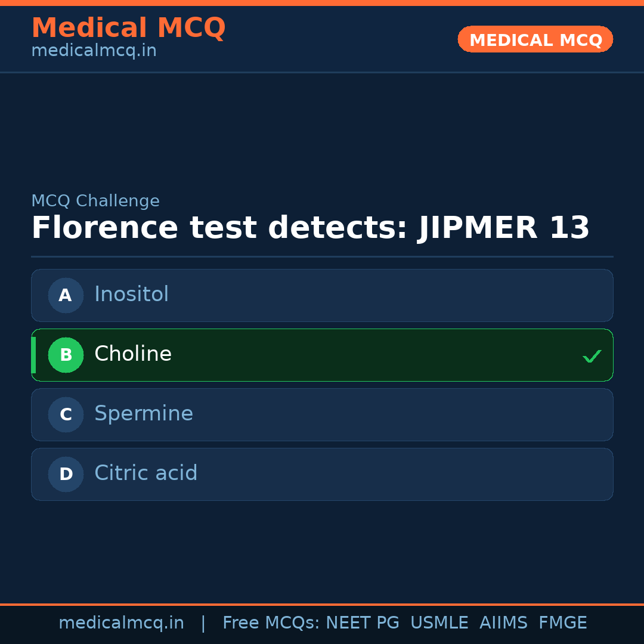The image size is (644, 644).
Task: Click the Florence test question heading
Action: [x=310, y=228]
